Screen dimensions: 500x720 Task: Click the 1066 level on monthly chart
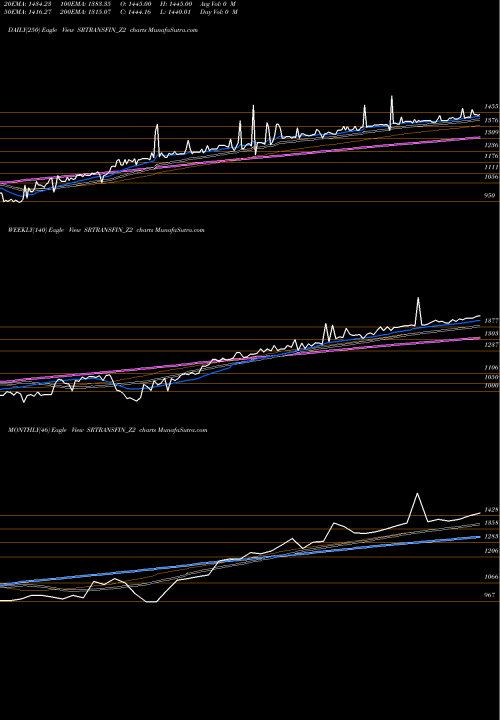click(492, 577)
